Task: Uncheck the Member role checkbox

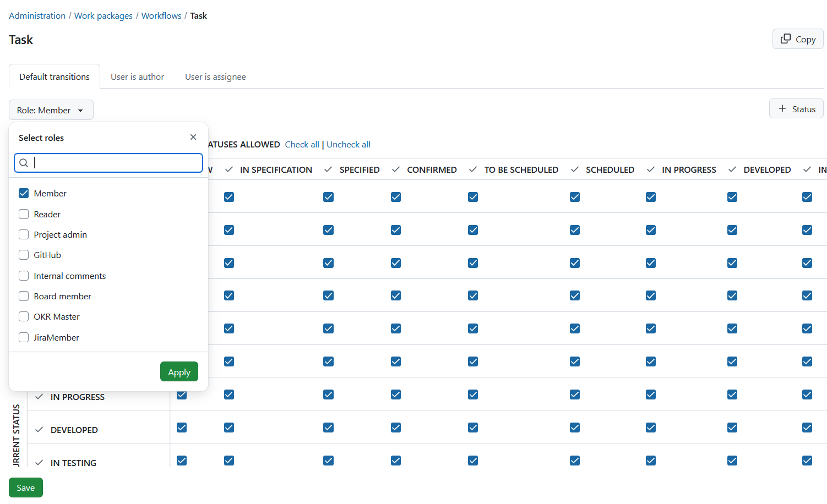Action: point(24,193)
